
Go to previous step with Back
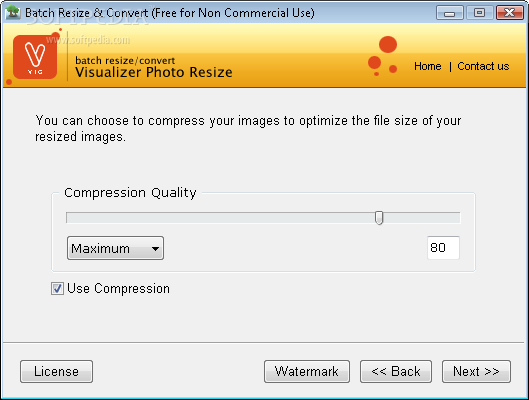pos(396,371)
